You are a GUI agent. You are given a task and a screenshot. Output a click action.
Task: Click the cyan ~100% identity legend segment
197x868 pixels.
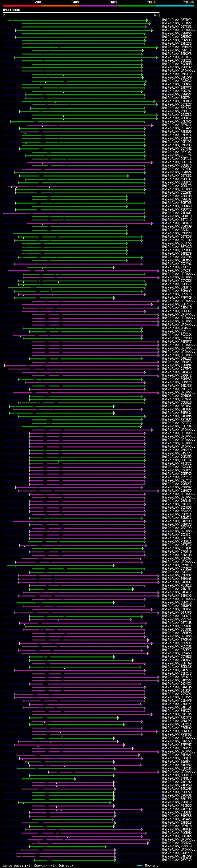pos(175,6)
